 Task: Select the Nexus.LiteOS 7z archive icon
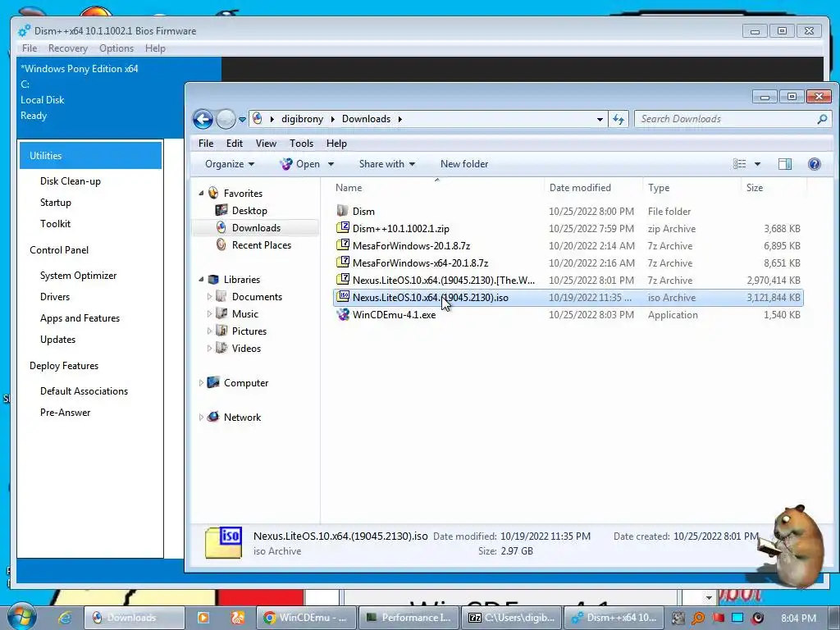[342, 280]
